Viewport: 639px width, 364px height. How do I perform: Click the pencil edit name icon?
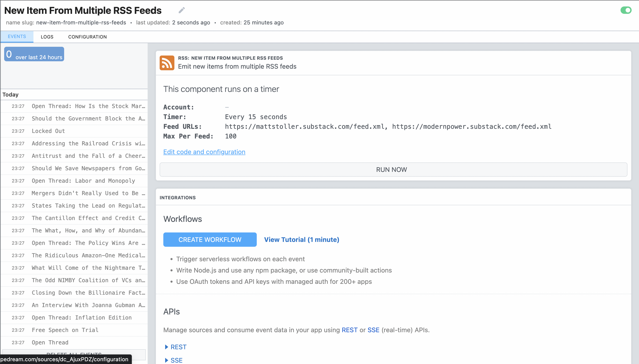click(182, 10)
